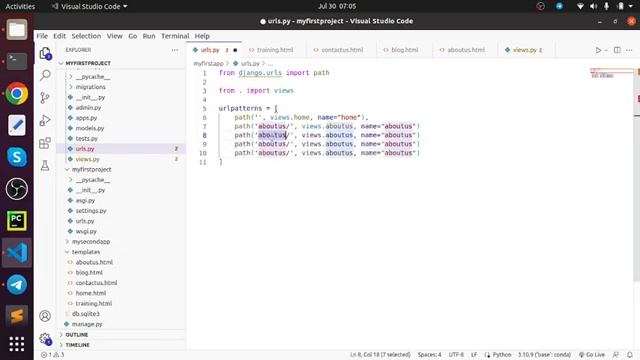Open Sublime Text from dock
The width and height of the screenshot is (640, 360).
(x=17, y=316)
